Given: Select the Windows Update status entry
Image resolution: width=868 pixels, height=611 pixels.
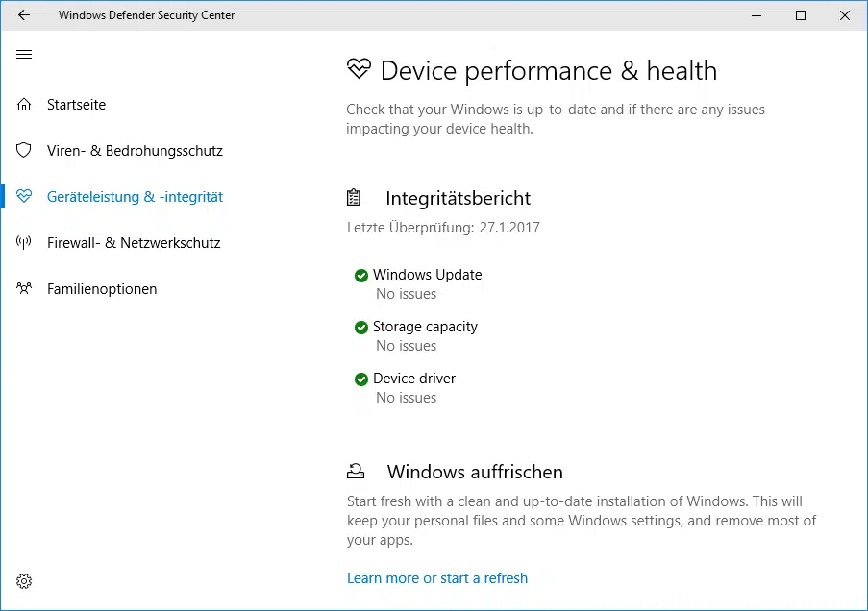Looking at the screenshot, I should [428, 275].
